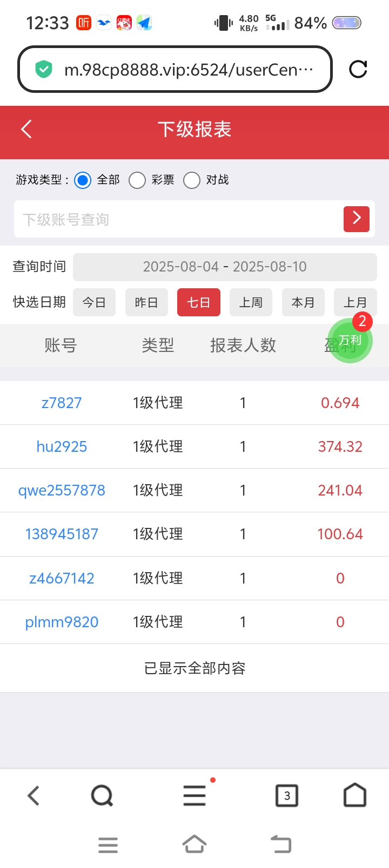Switch to the 本月 quick date
The image size is (389, 868).
point(303,302)
